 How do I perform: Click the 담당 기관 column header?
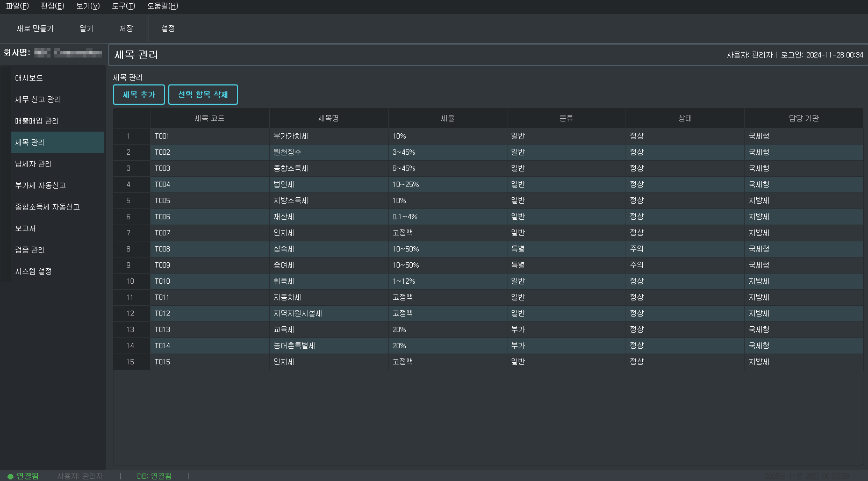coord(804,118)
